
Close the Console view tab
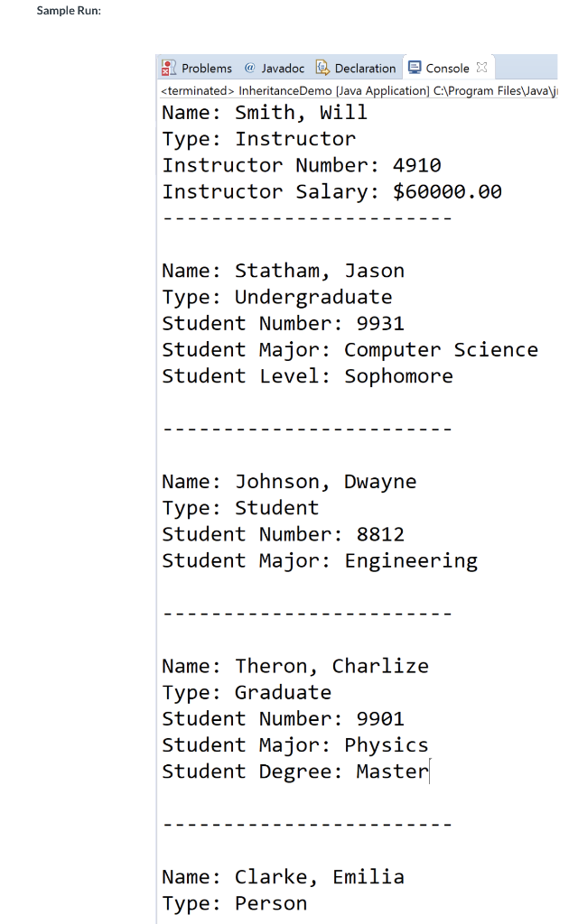pyautogui.click(x=482, y=67)
